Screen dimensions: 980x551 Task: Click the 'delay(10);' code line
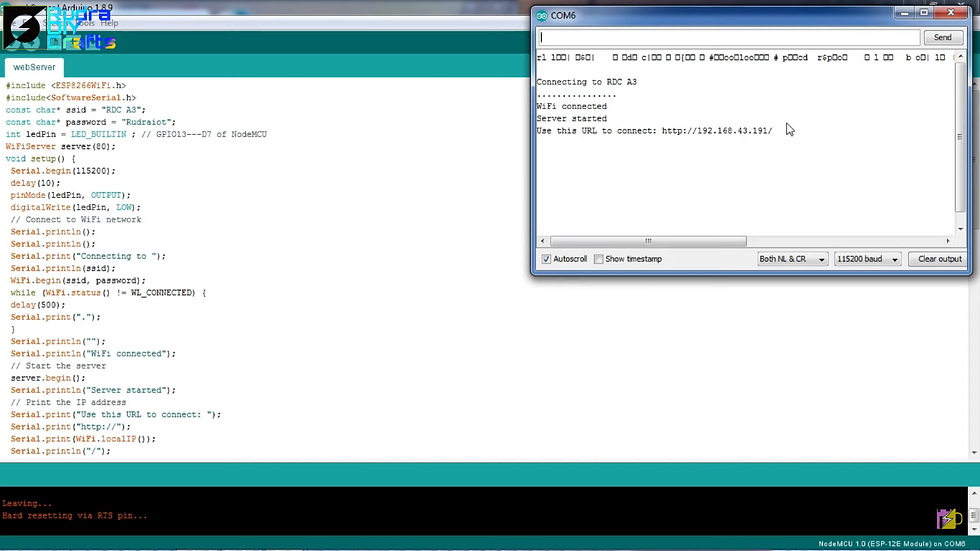point(36,183)
